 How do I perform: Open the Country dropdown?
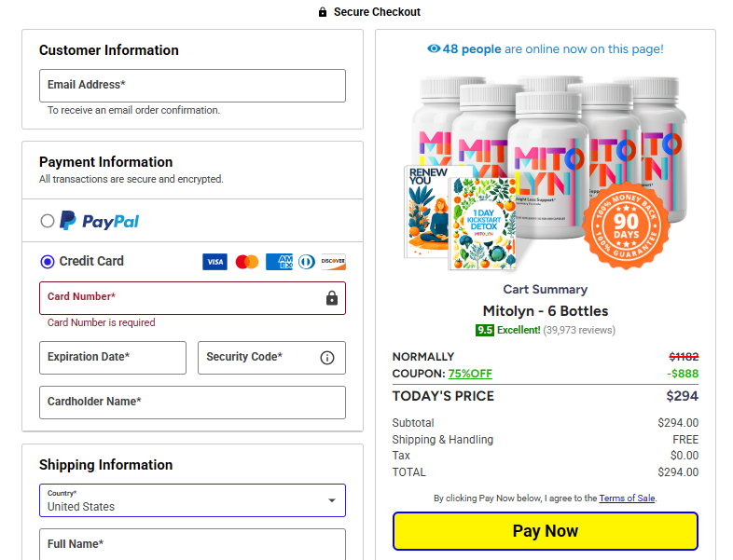(x=192, y=500)
